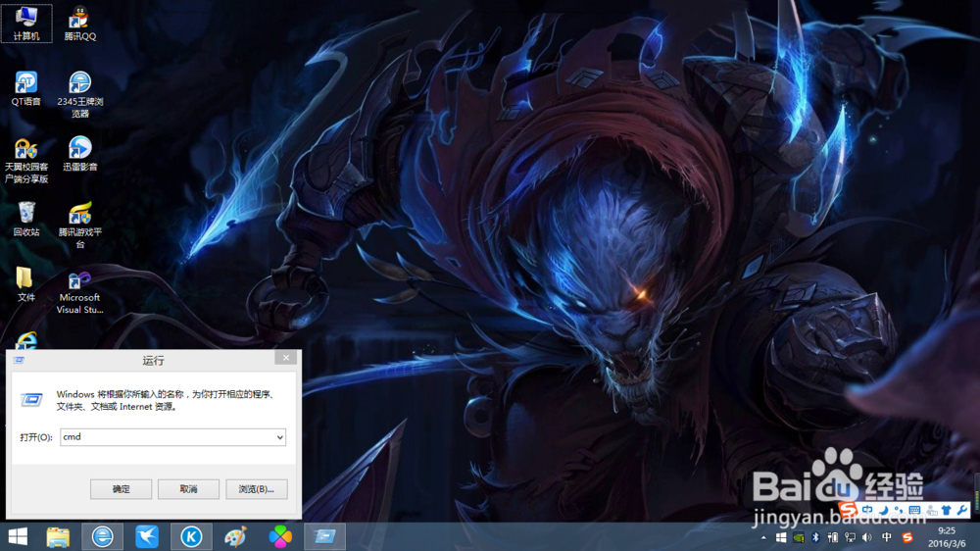Image resolution: width=980 pixels, height=551 pixels.
Task: Select the 回收站 recycle bin icon
Action: 26,219
